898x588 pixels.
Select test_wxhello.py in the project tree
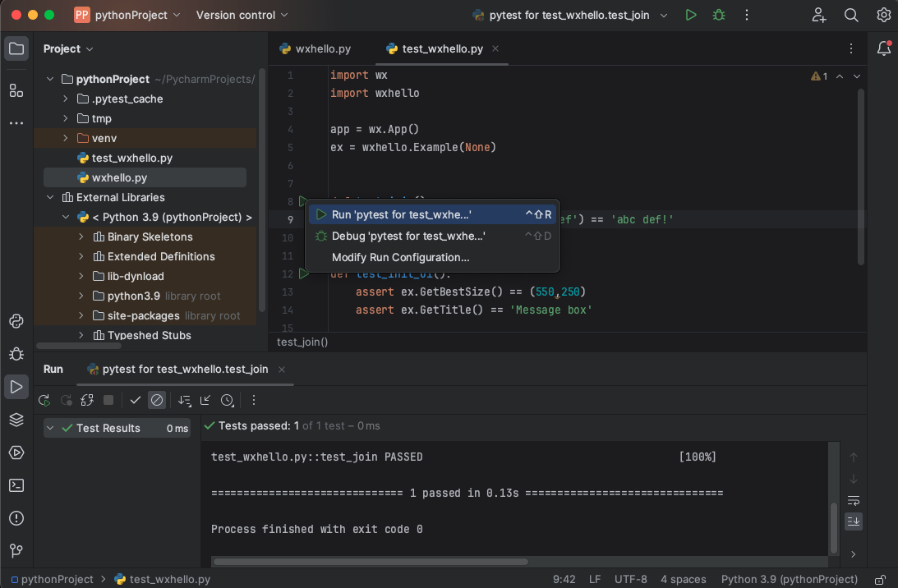[131, 158]
